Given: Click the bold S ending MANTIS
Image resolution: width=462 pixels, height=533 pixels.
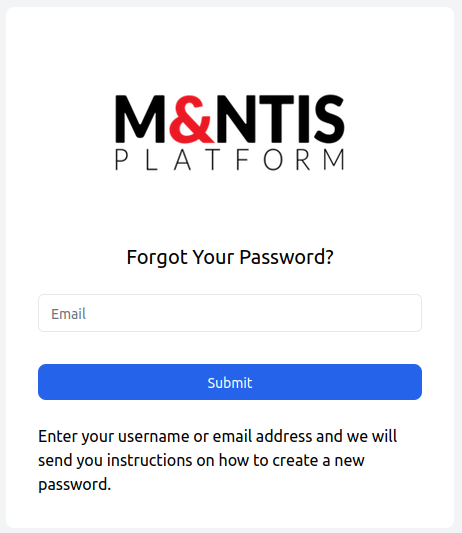Looking at the screenshot, I should 329,119.
